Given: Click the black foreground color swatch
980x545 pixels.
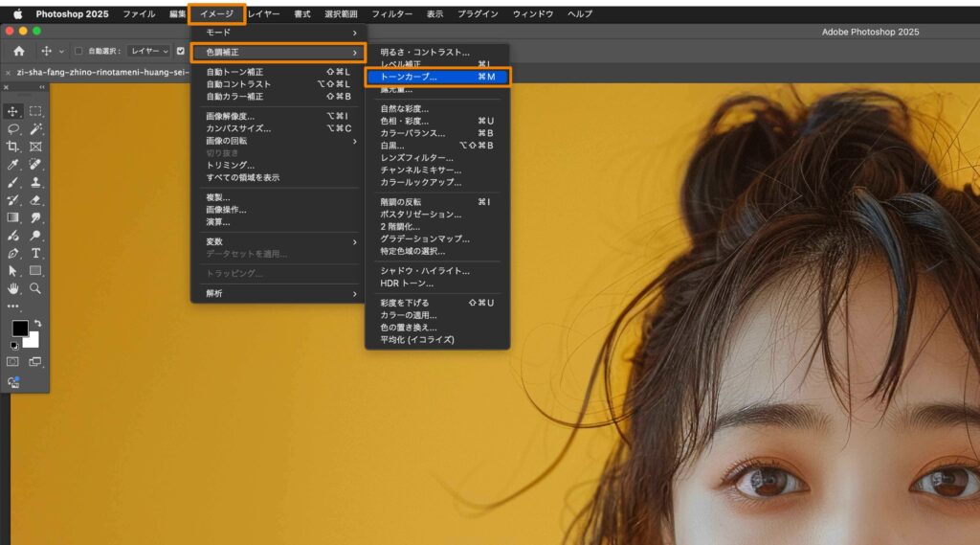Looking at the screenshot, I should (19, 329).
